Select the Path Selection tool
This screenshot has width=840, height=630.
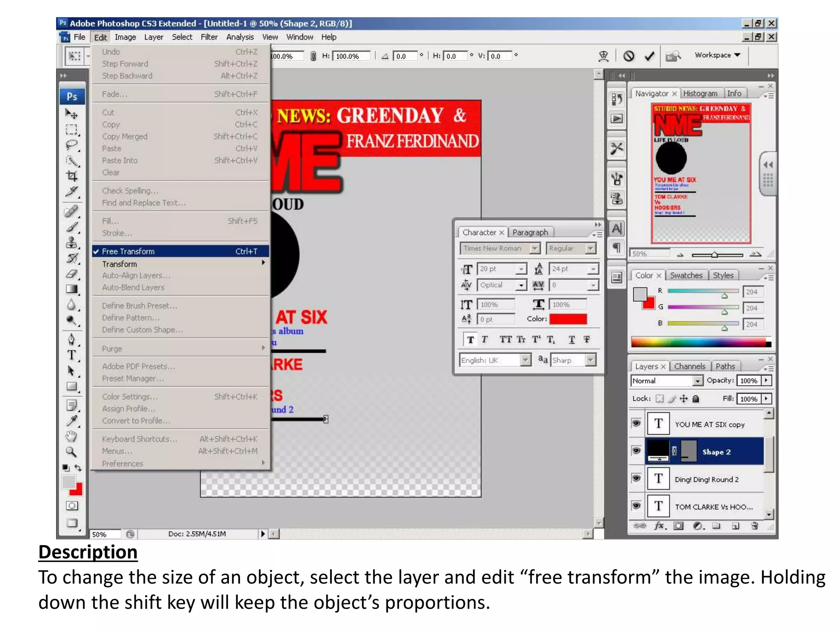[x=71, y=371]
